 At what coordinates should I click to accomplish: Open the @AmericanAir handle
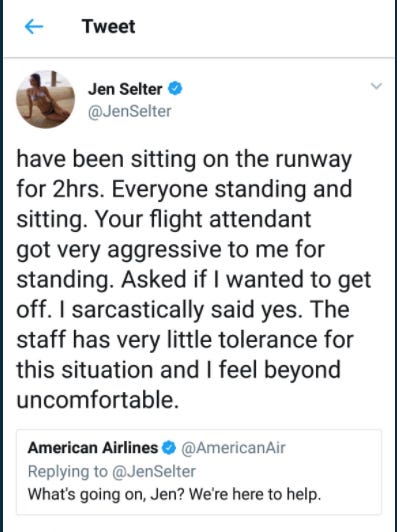[234, 448]
